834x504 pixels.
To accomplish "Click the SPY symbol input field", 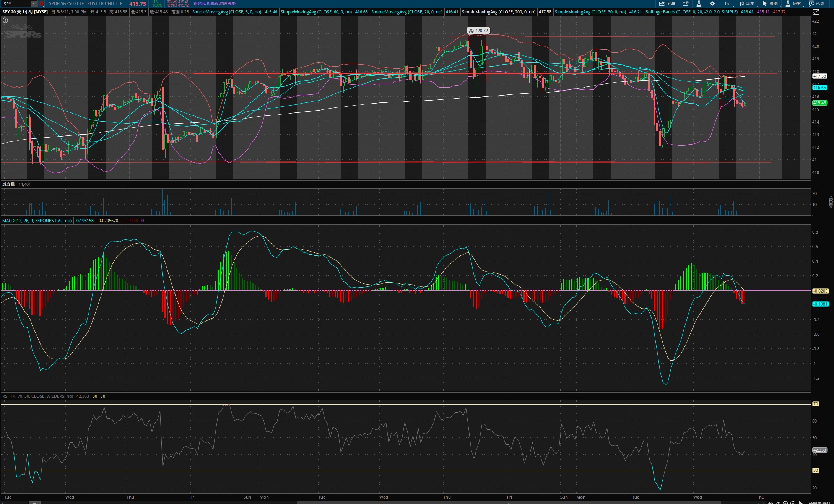I will 15,3.
